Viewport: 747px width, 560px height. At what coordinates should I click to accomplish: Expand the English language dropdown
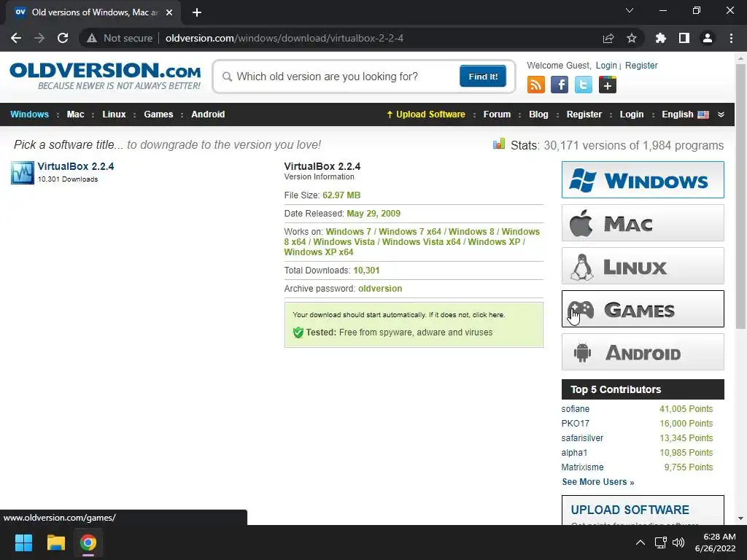[x=685, y=114]
